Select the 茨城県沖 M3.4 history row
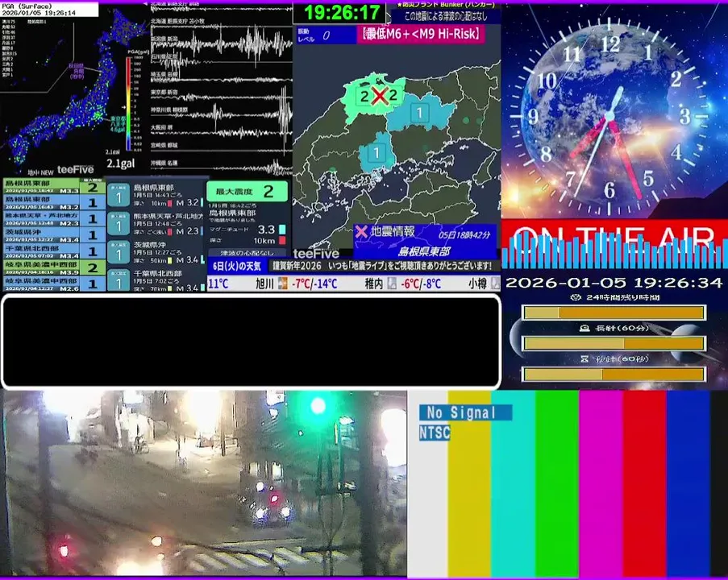The image size is (728, 580). click(54, 234)
